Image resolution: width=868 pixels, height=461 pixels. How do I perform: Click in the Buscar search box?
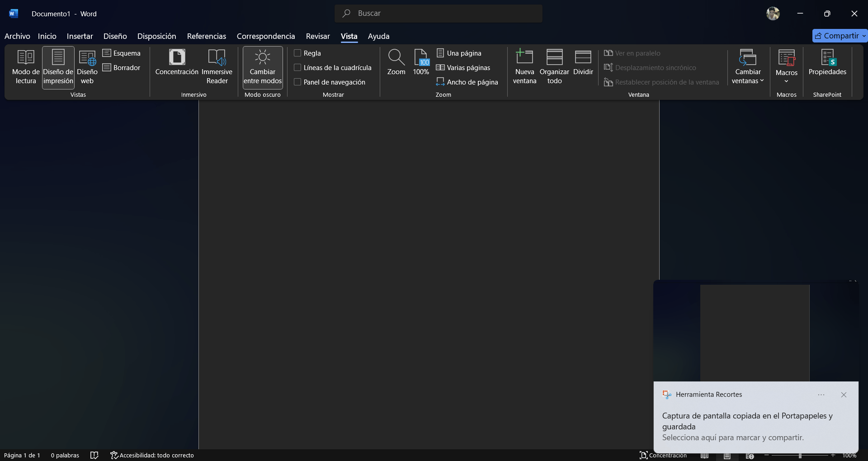coord(439,14)
